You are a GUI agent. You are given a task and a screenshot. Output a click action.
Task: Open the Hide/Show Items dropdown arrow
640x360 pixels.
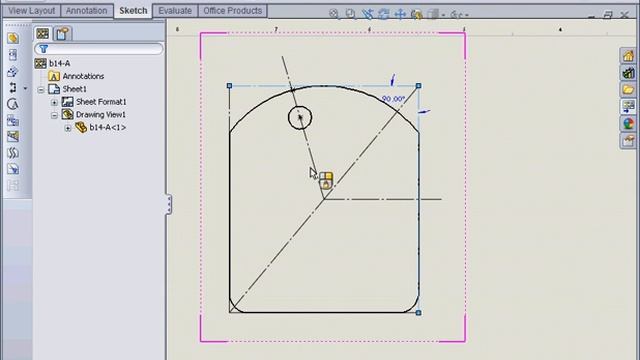pyautogui.click(x=467, y=15)
